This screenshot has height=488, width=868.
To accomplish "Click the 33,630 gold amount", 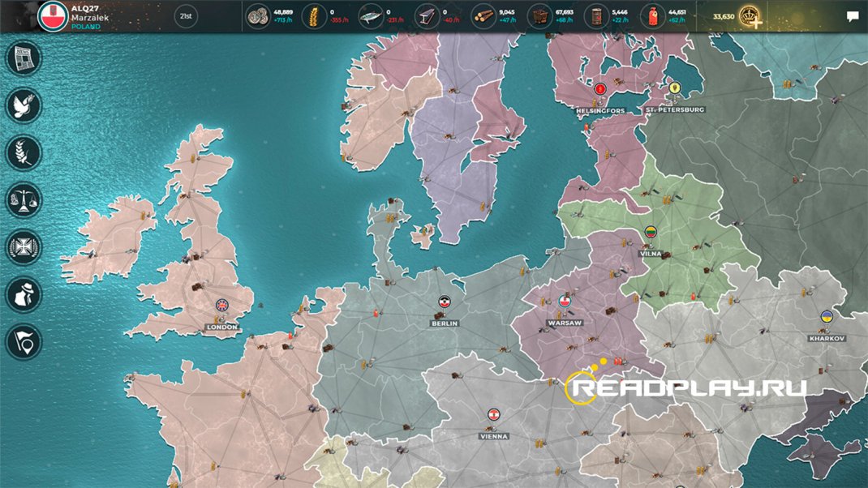I will tap(724, 16).
